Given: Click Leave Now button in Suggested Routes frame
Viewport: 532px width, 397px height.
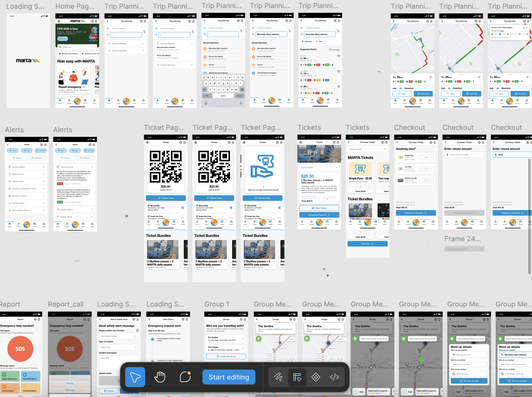Looking at the screenshot, I should tap(335, 50).
